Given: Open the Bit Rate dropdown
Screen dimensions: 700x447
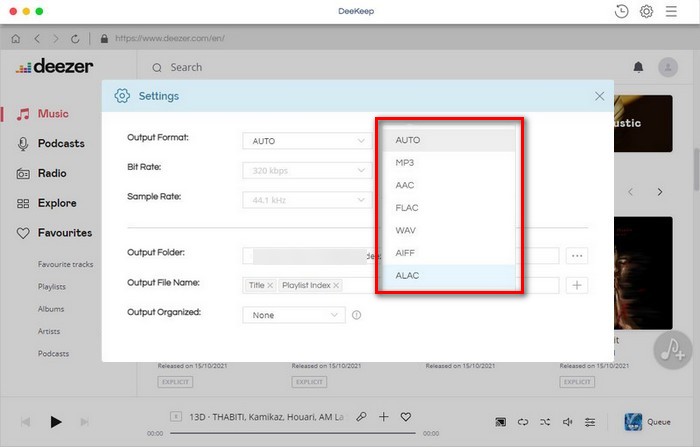Looking at the screenshot, I should tap(307, 171).
